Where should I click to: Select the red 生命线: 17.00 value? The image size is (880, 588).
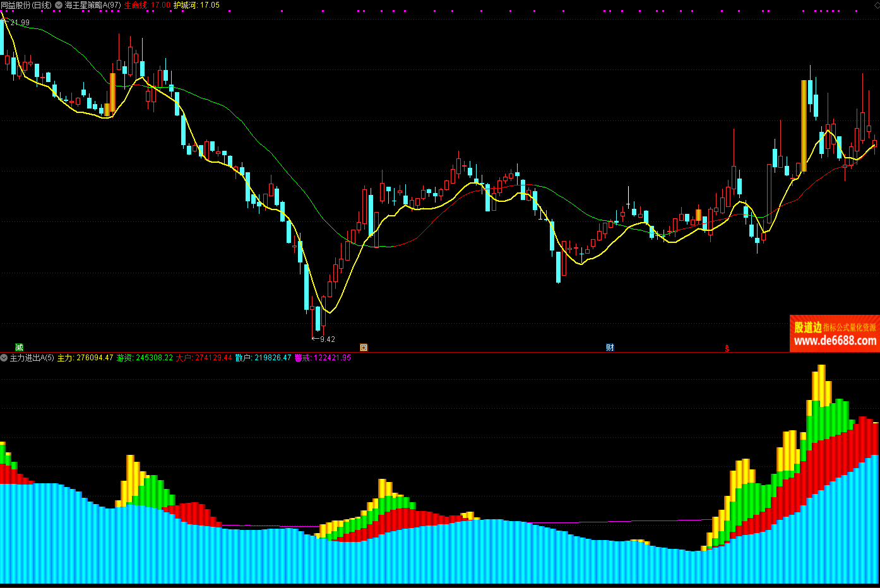click(x=147, y=5)
